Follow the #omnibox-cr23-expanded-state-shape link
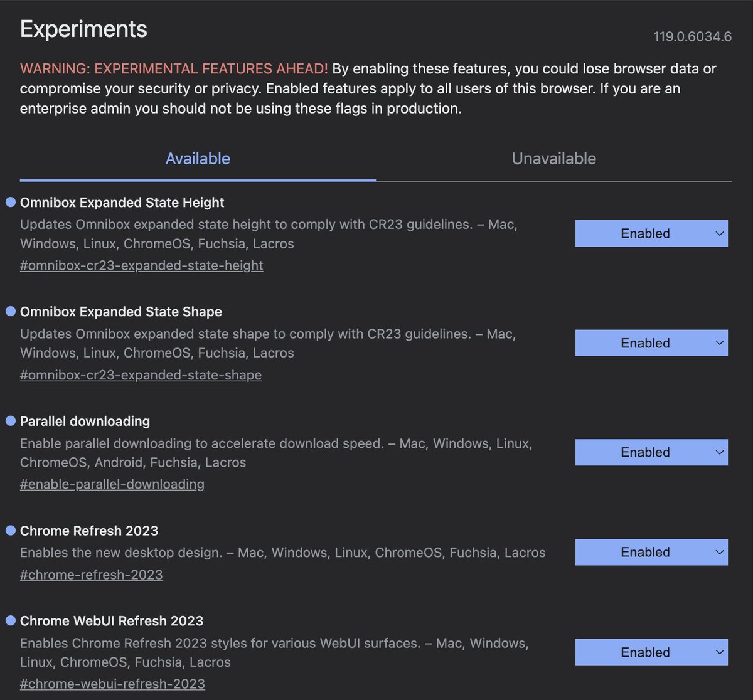753x700 pixels. 141,375
